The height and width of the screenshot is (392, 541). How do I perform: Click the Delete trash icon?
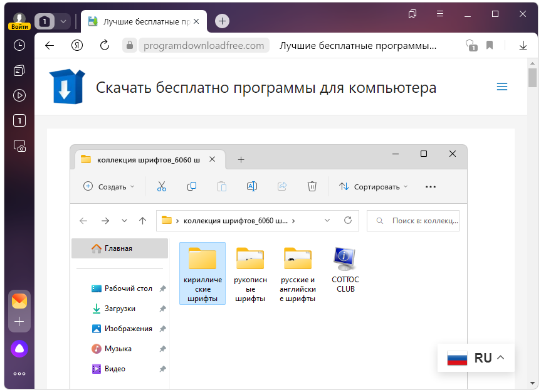coord(312,187)
